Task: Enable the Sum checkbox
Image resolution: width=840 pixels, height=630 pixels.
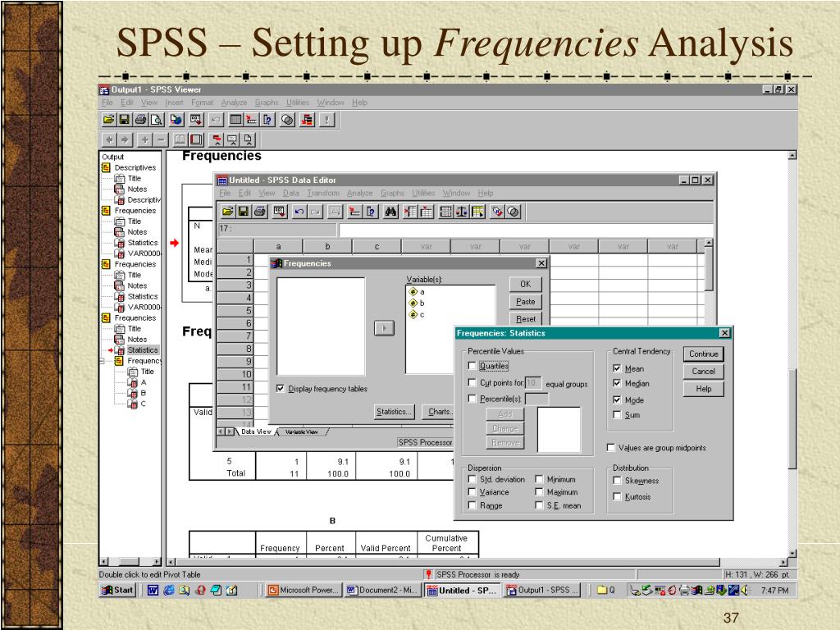Action: (x=617, y=414)
